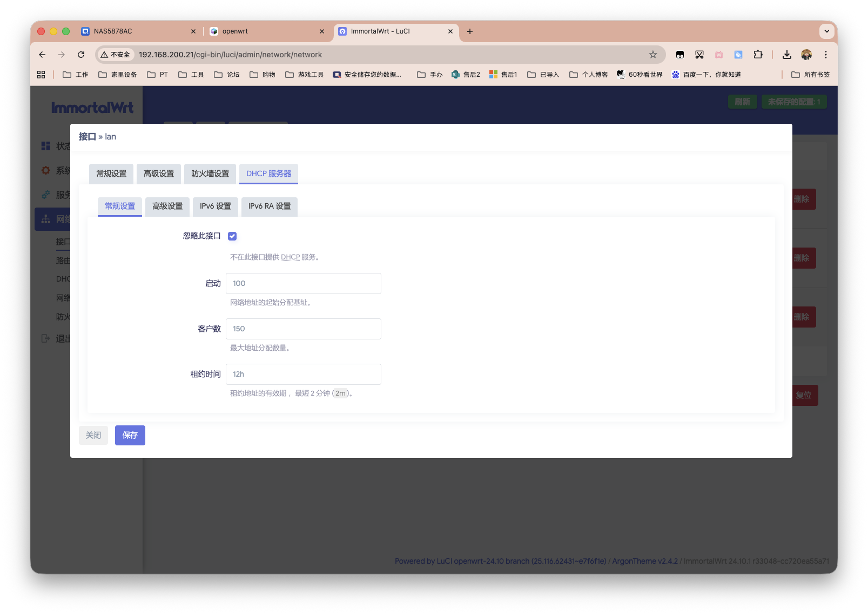Click the browser reload page icon
The height and width of the screenshot is (614, 868).
pyautogui.click(x=81, y=55)
